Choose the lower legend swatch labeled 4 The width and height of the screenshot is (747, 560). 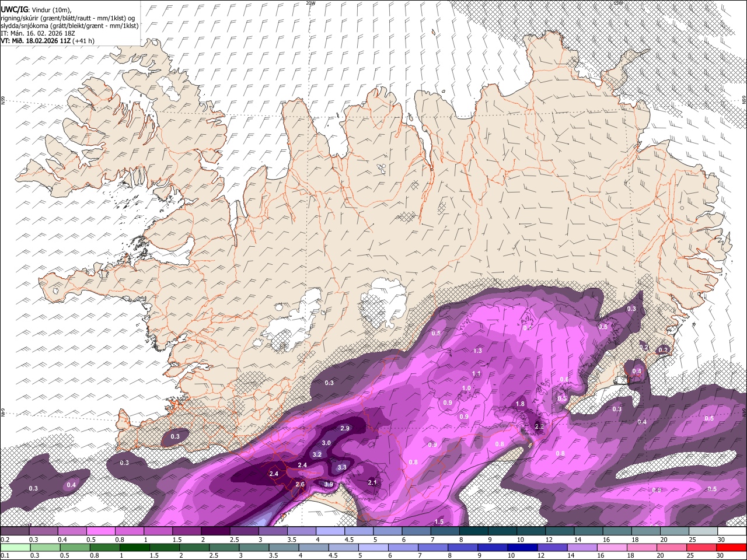click(x=313, y=548)
